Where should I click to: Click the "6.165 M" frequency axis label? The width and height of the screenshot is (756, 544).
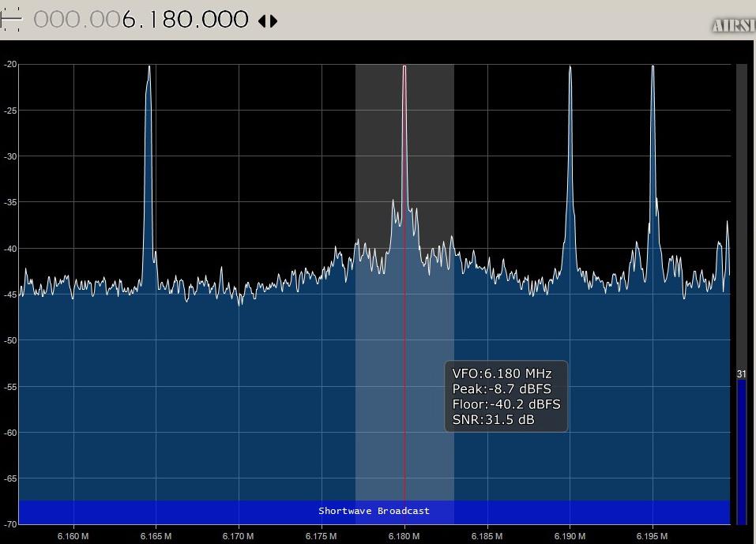pos(156,536)
